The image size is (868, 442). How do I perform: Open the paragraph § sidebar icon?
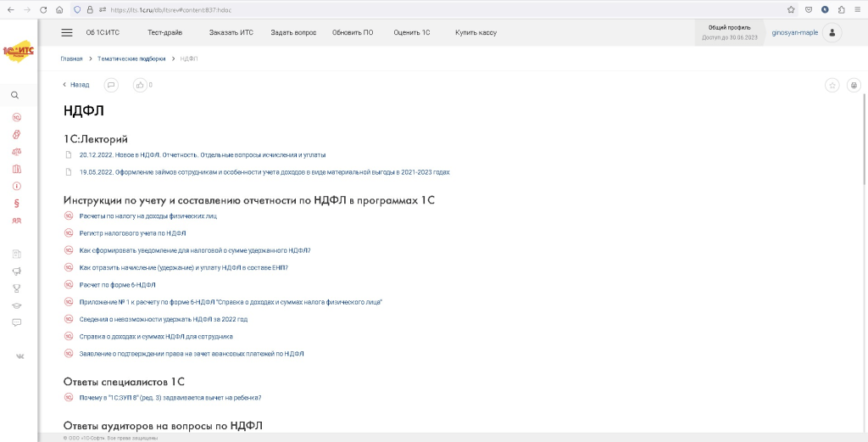point(17,204)
